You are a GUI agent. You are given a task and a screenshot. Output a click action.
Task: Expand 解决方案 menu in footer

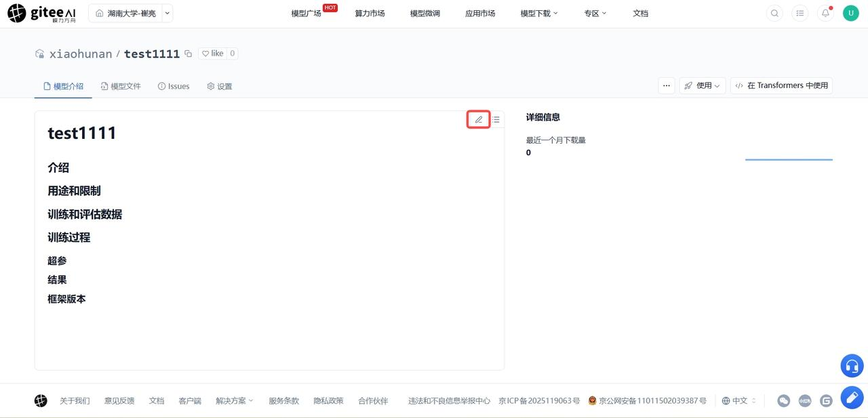tap(235, 400)
